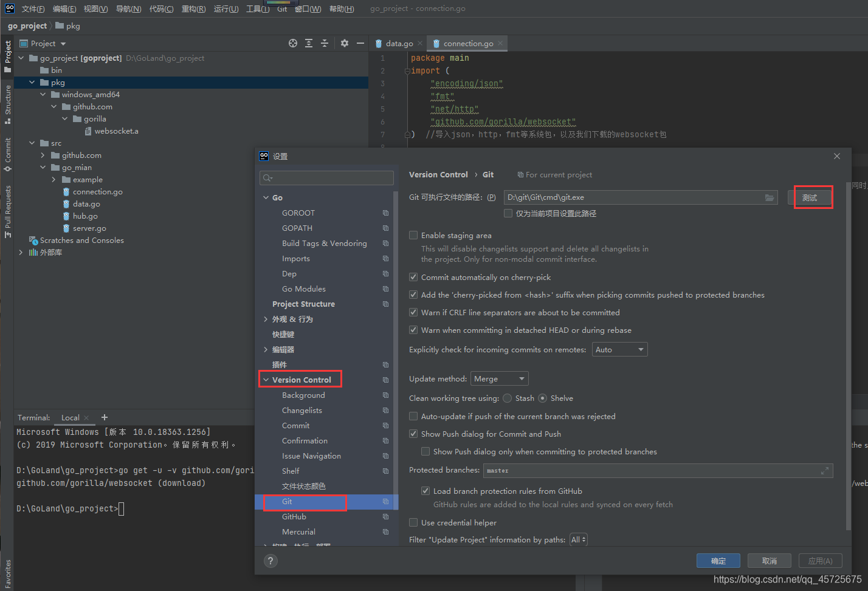Click the 测试 button to test Git
Screen dimensions: 868x591
(x=810, y=197)
